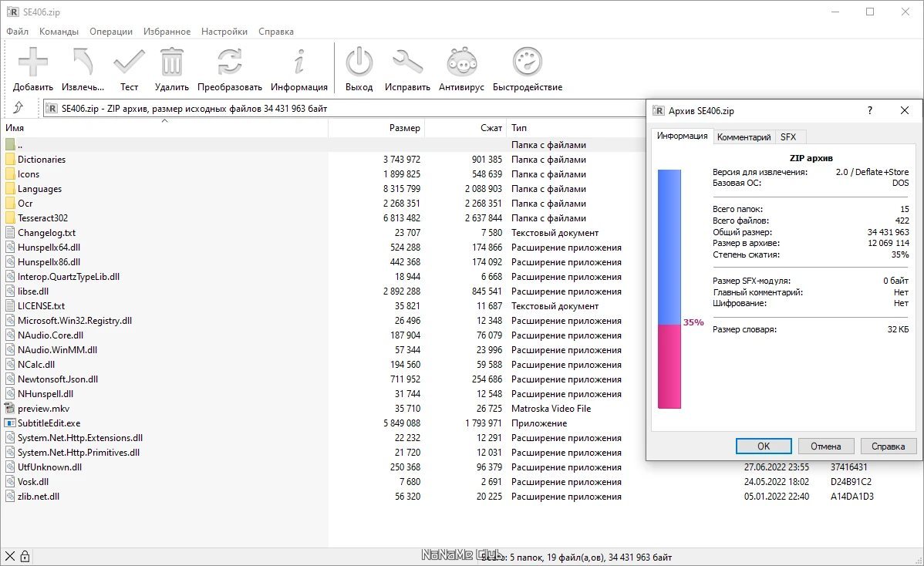This screenshot has height=566, width=924.
Task: Run the Тест (Test) archive tool
Action: click(x=129, y=62)
